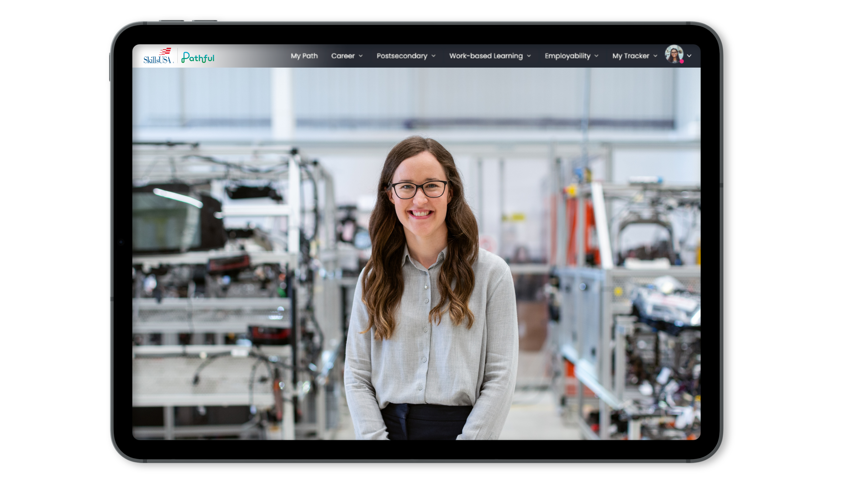The height and width of the screenshot is (488, 868).
Task: Click the My Tracker menu label
Action: (631, 56)
